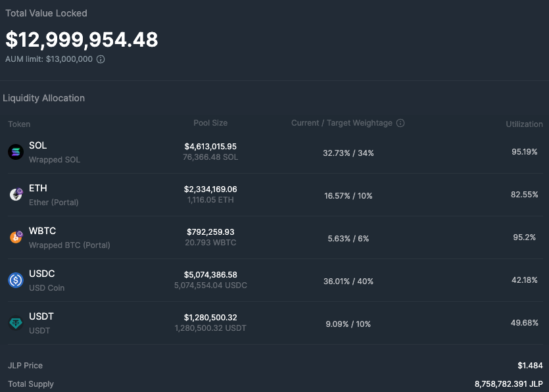Select the Pool Size column header

tap(210, 123)
